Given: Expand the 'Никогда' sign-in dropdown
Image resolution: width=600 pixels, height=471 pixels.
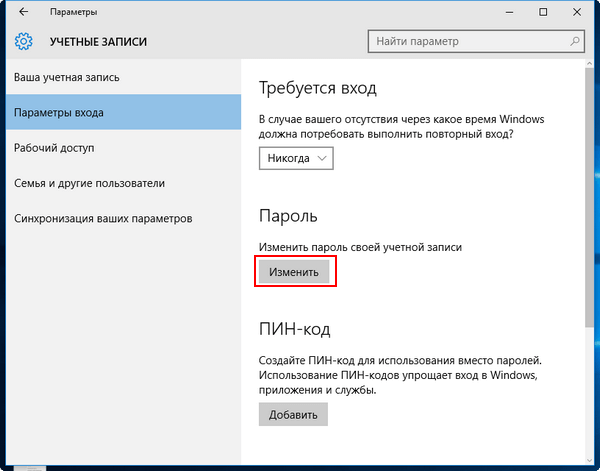Looking at the screenshot, I should 296,158.
